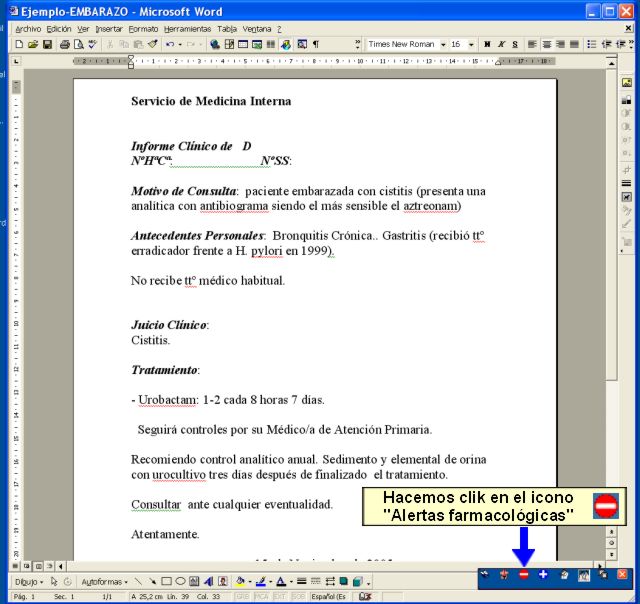Insert a text box from drawing toolbar
Image resolution: width=640 pixels, height=604 pixels.
pyautogui.click(x=194, y=582)
